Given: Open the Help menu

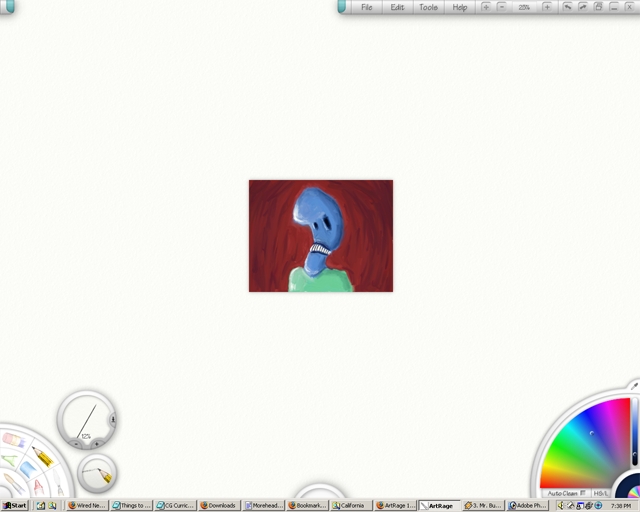Looking at the screenshot, I should pos(460,7).
